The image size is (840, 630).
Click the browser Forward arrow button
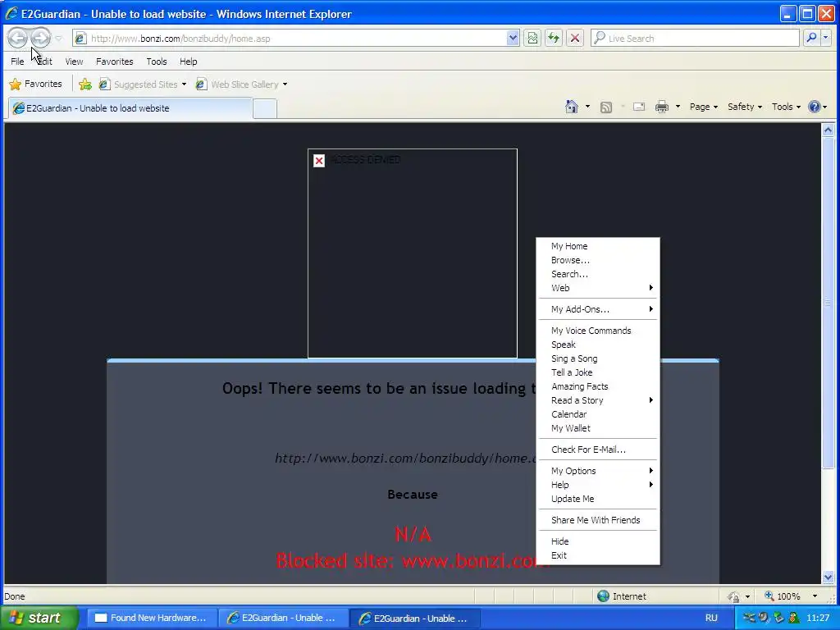[x=40, y=38]
